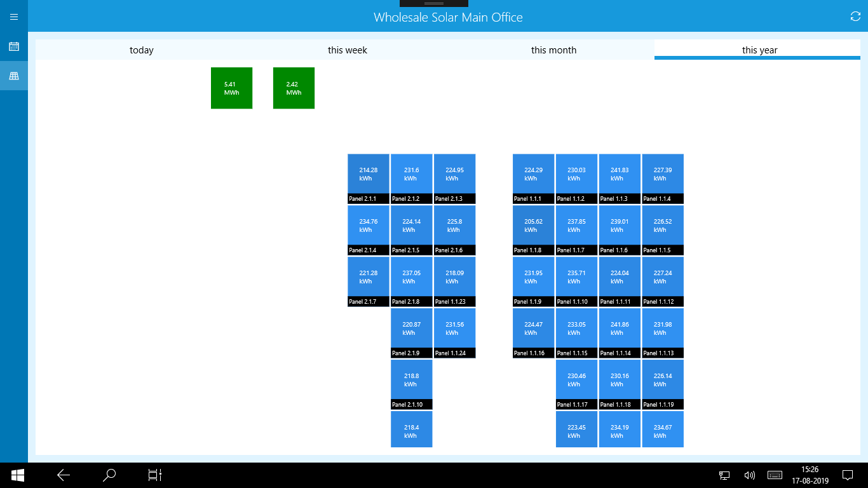The image size is (868, 488).
Task: Select the Panel 1.1.24 tile
Action: [454, 330]
